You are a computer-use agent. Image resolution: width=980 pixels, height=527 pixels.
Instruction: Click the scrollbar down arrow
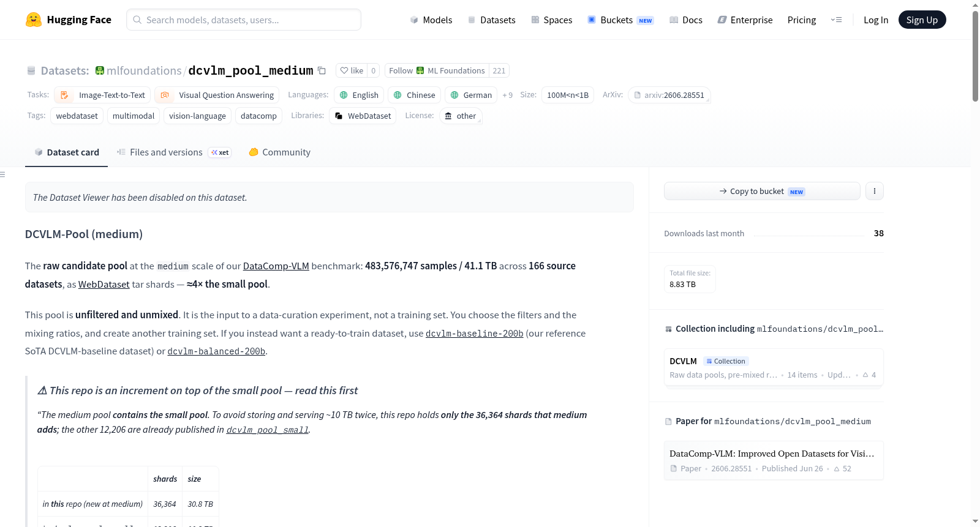point(975,521)
